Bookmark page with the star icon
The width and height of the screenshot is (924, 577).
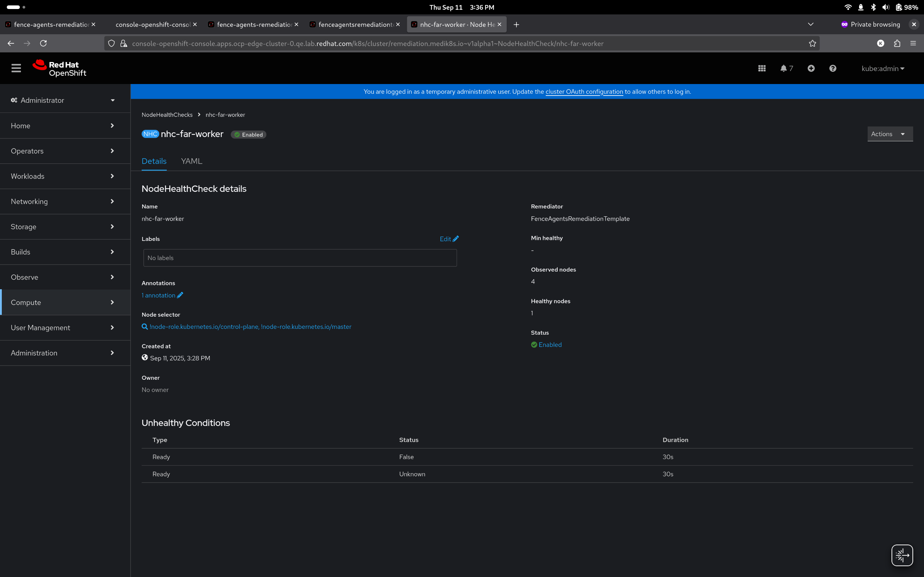point(812,44)
